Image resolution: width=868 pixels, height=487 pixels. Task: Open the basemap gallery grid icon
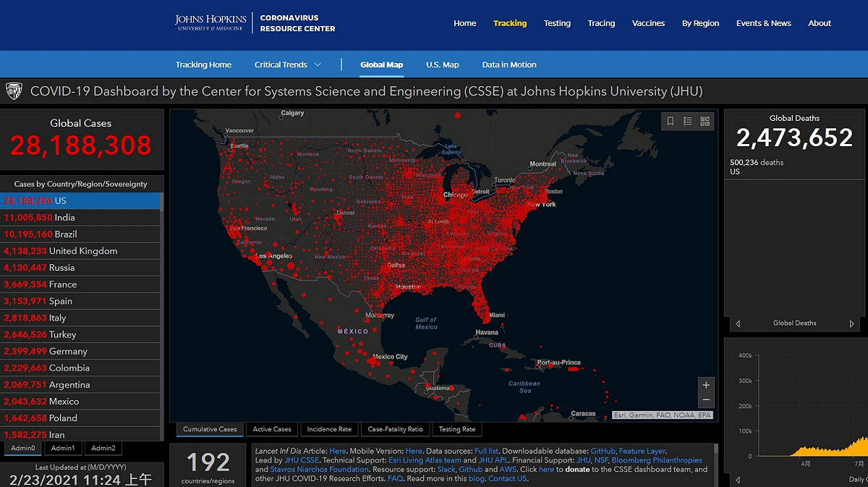click(x=705, y=121)
